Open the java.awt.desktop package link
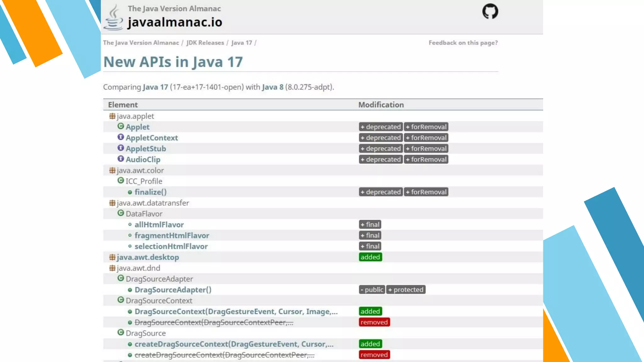The height and width of the screenshot is (362, 644). 148,257
